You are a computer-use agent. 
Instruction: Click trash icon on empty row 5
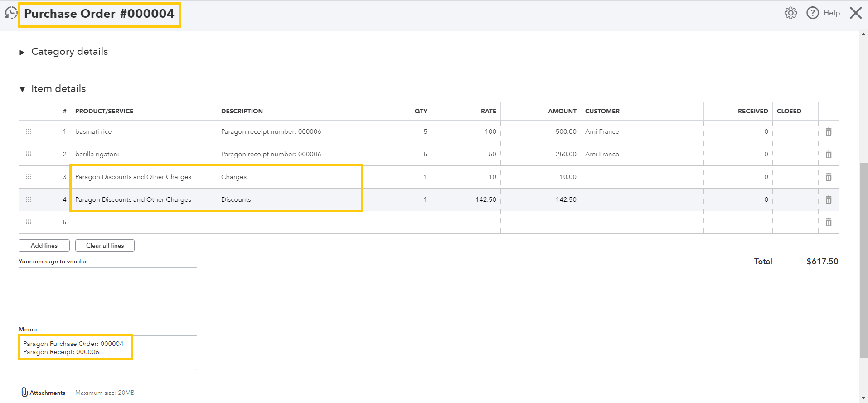pos(828,223)
